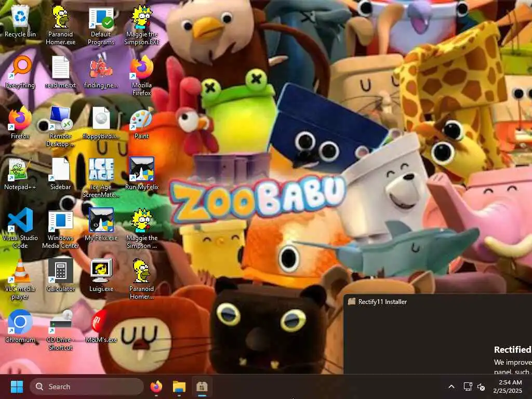Open the Recycle Bin icon

pyautogui.click(x=20, y=21)
